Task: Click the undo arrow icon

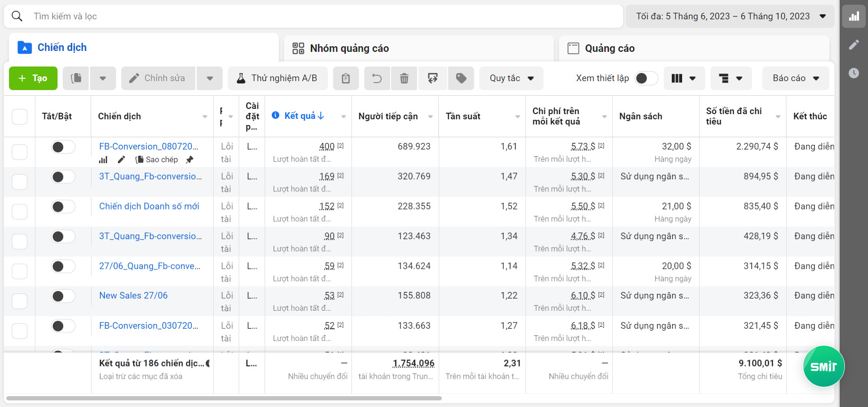Action: pos(377,78)
